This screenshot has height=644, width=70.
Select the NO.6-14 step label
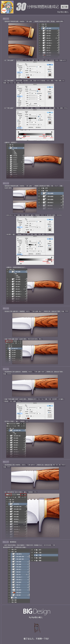pos(6,183)
